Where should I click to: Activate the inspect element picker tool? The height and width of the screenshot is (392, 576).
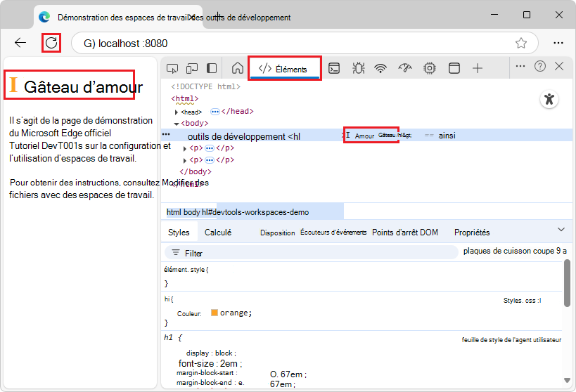(x=172, y=68)
